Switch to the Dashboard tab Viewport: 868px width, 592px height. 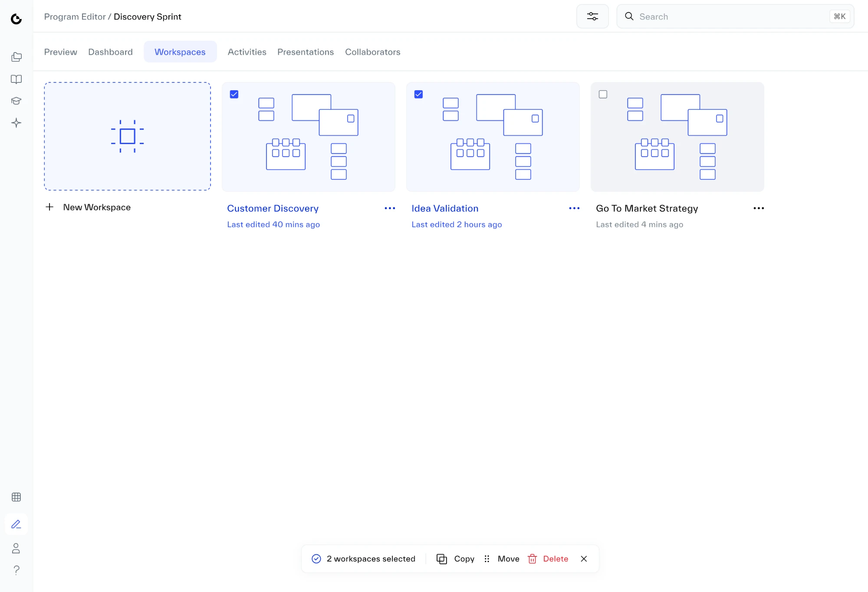(x=110, y=52)
